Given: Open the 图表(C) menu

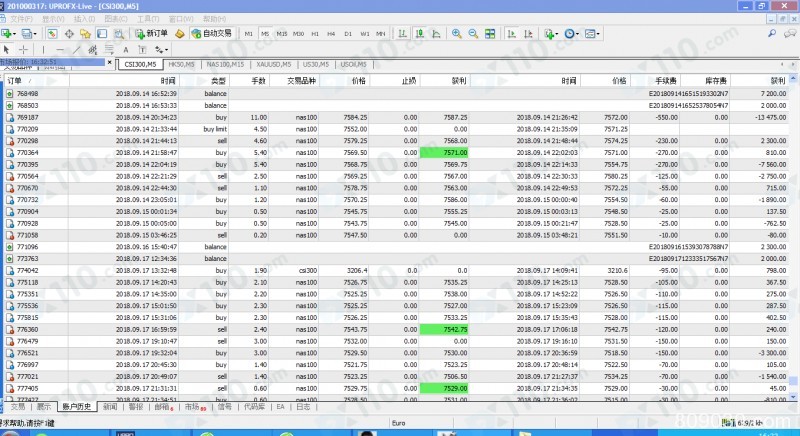Looking at the screenshot, I should click(116, 19).
